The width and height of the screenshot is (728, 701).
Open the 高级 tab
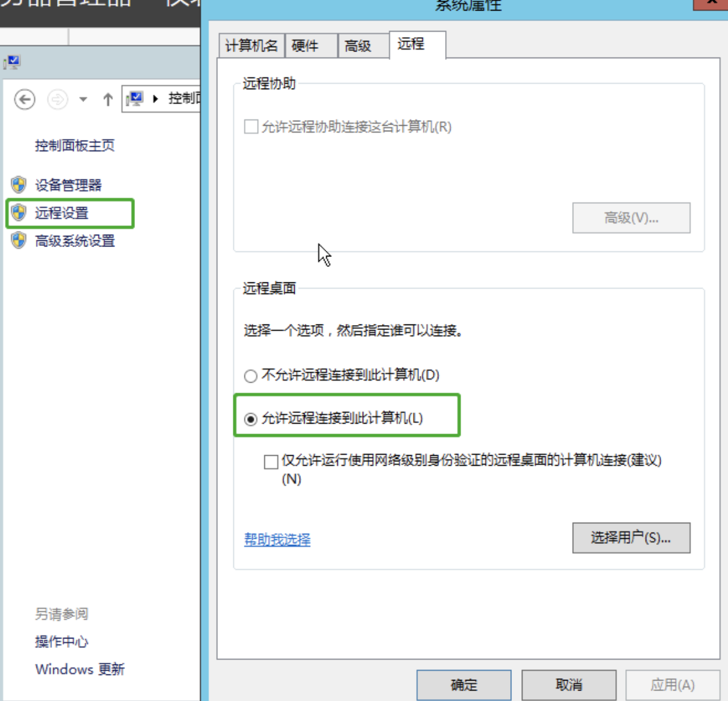(x=357, y=46)
